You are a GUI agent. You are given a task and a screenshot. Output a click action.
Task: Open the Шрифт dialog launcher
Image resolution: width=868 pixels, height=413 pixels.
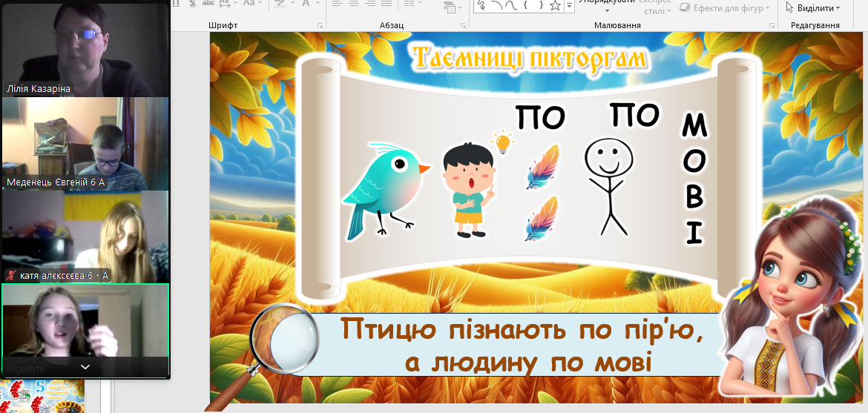coord(320,25)
